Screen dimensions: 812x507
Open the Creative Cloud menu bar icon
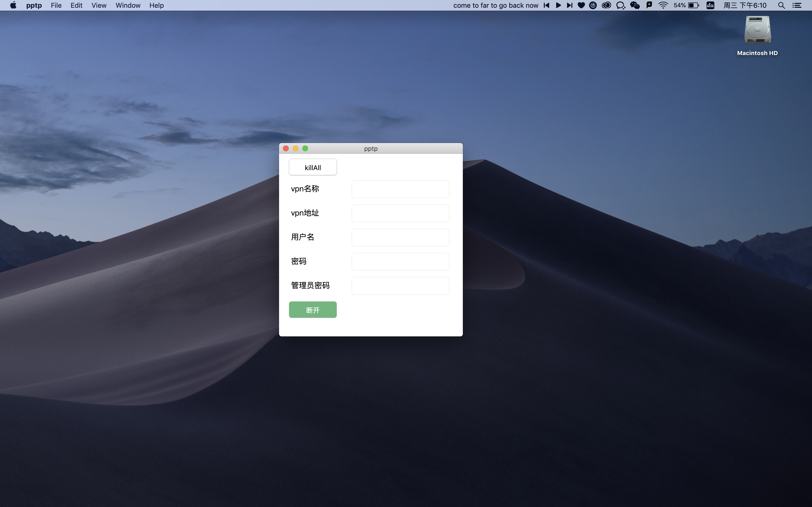coord(606,5)
